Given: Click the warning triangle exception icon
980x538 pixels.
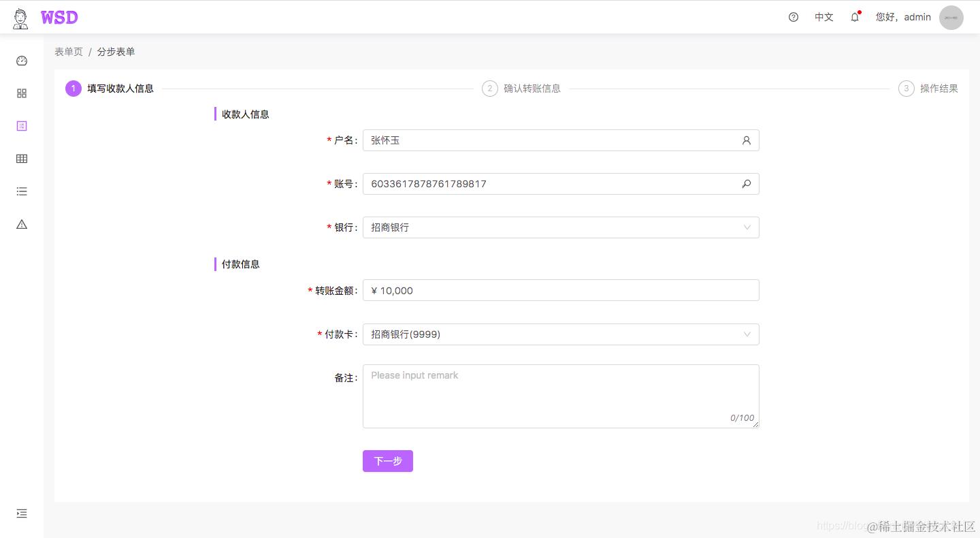Looking at the screenshot, I should tap(21, 224).
